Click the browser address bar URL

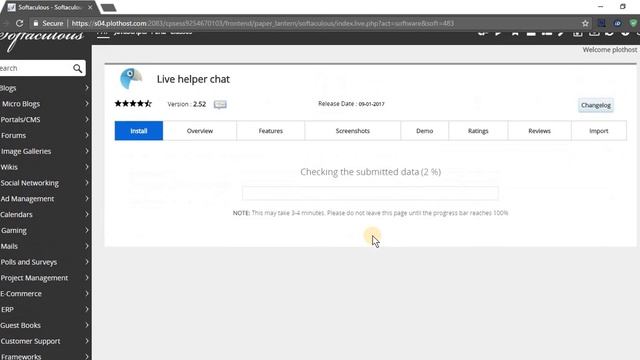[263, 24]
